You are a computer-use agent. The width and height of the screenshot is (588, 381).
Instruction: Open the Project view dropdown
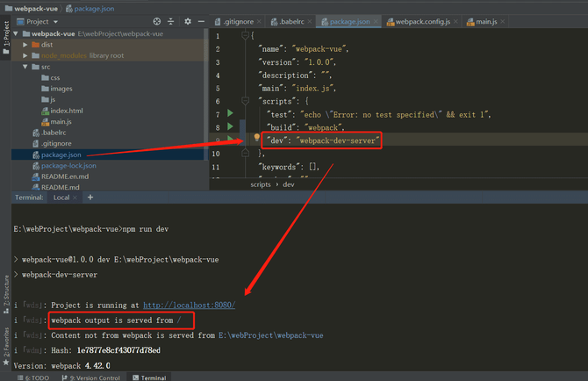tap(55, 22)
